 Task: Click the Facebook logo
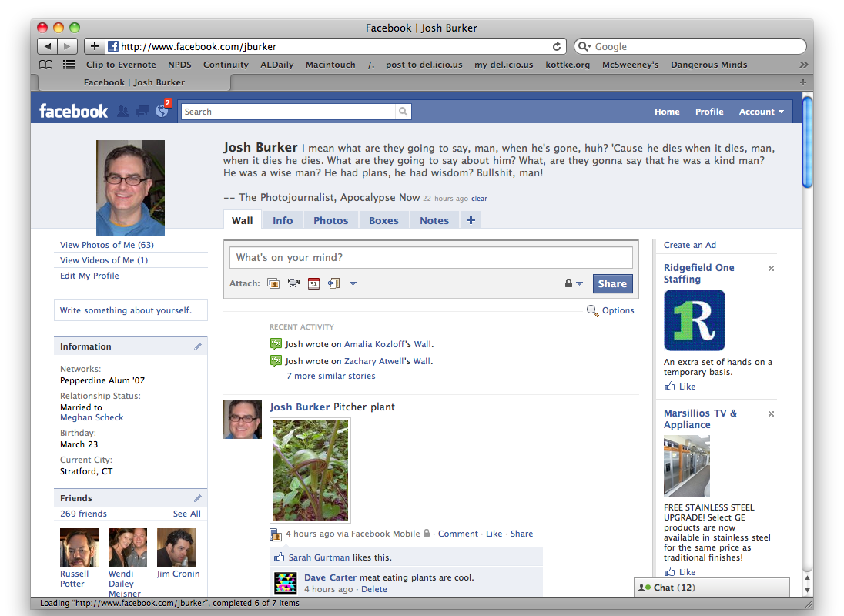[73, 112]
